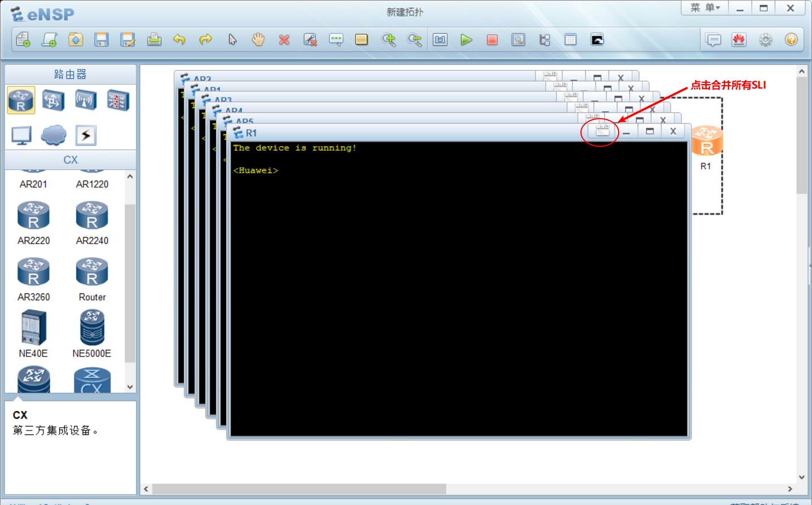This screenshot has height=505, width=812.
Task: Click the merge-all-windows button in R1 terminal
Action: pyautogui.click(x=602, y=131)
